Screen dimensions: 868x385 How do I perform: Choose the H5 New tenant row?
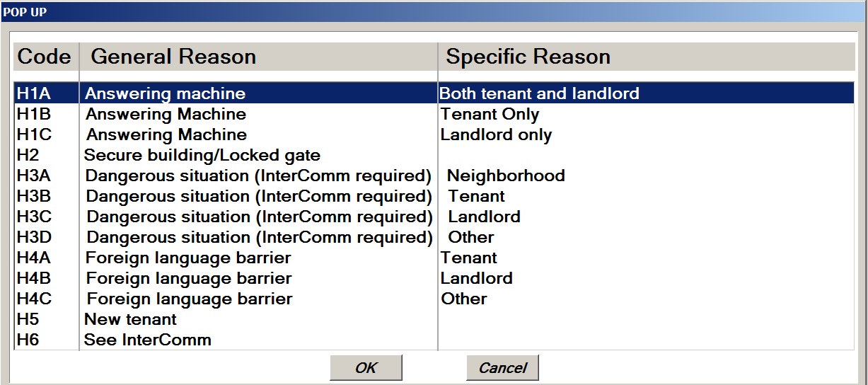(130, 319)
